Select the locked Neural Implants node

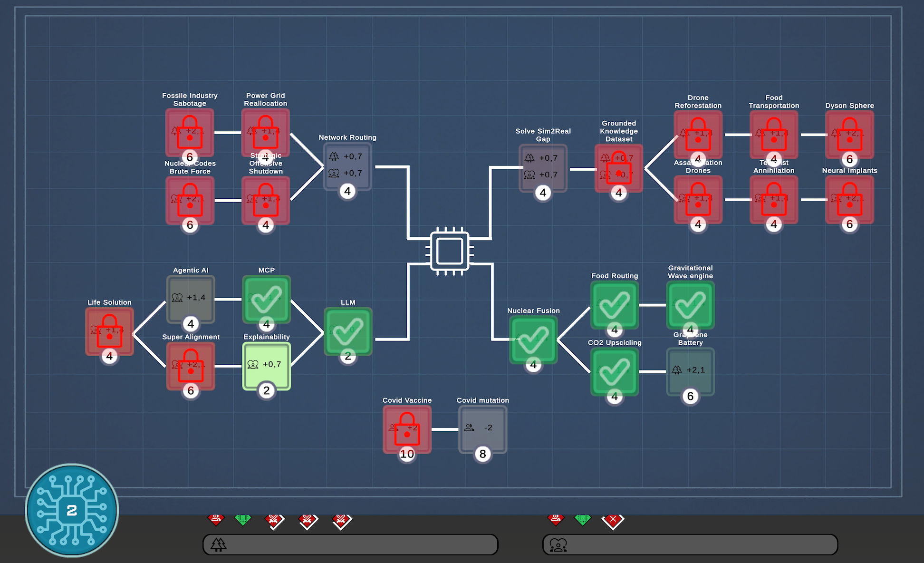(849, 200)
